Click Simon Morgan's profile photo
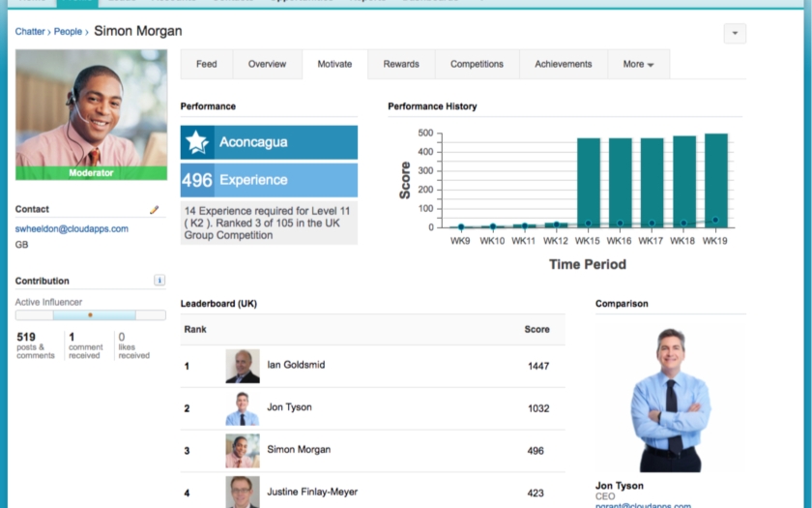Screen dimensions: 812x508 click(91, 114)
